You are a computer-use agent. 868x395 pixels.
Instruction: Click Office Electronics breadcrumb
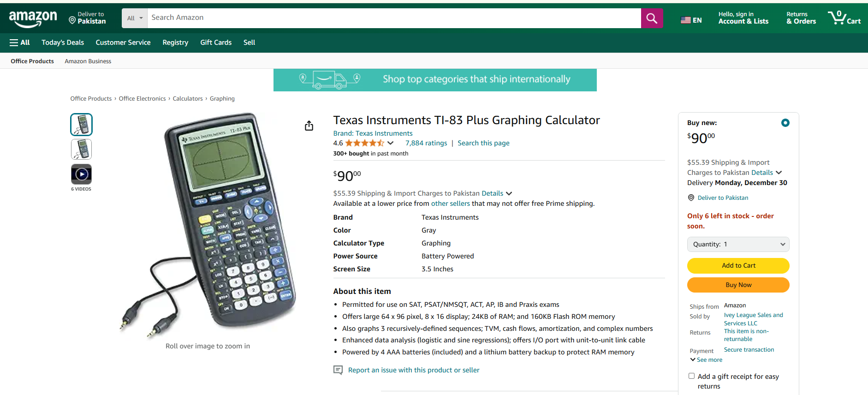tap(142, 99)
